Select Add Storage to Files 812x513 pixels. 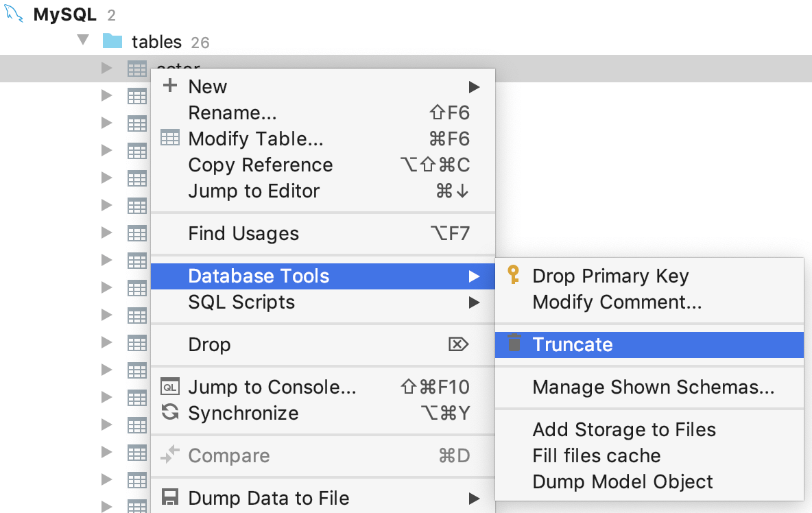(x=649, y=429)
